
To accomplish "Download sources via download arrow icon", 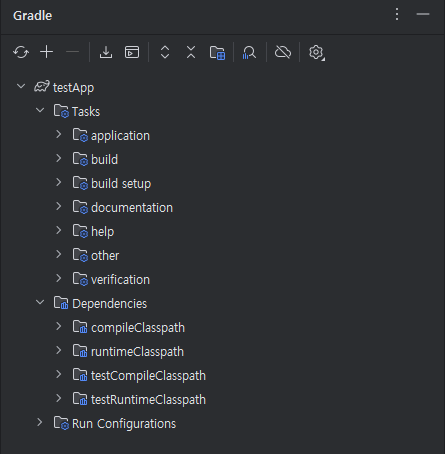I will coord(106,52).
